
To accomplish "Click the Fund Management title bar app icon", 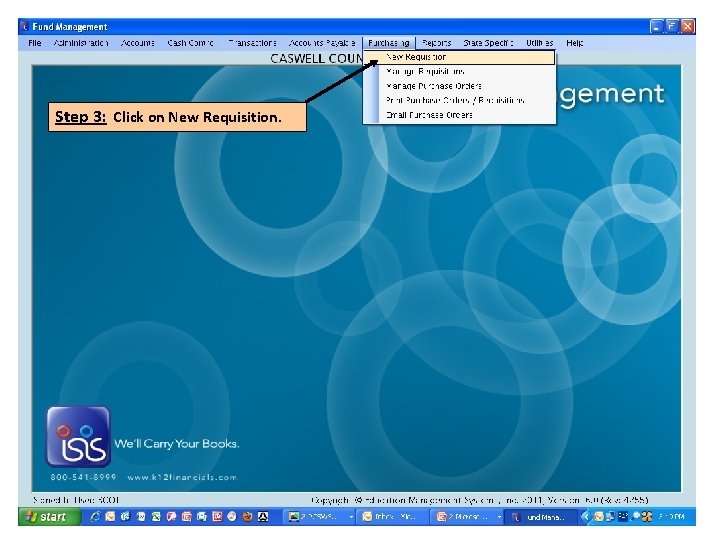I will (x=25, y=27).
